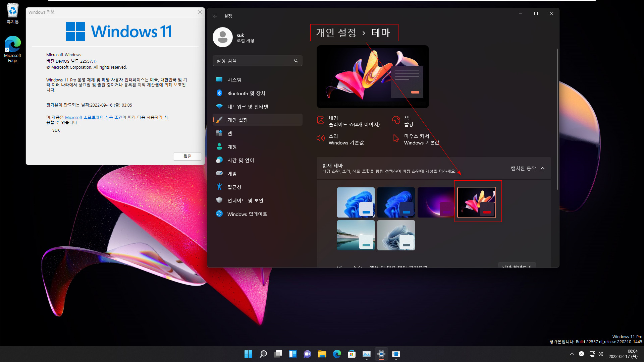
Task: Click the Settings gear icon on taskbar
Action: [381, 354]
